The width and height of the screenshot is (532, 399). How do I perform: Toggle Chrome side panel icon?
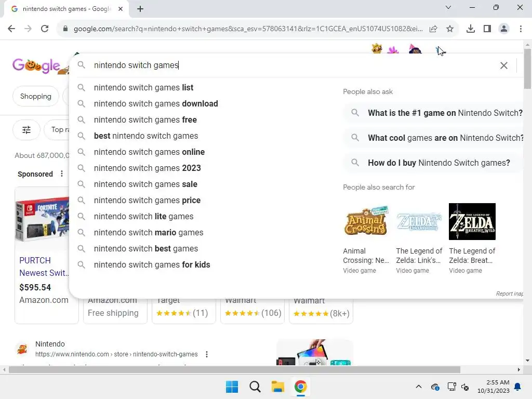[x=487, y=29]
